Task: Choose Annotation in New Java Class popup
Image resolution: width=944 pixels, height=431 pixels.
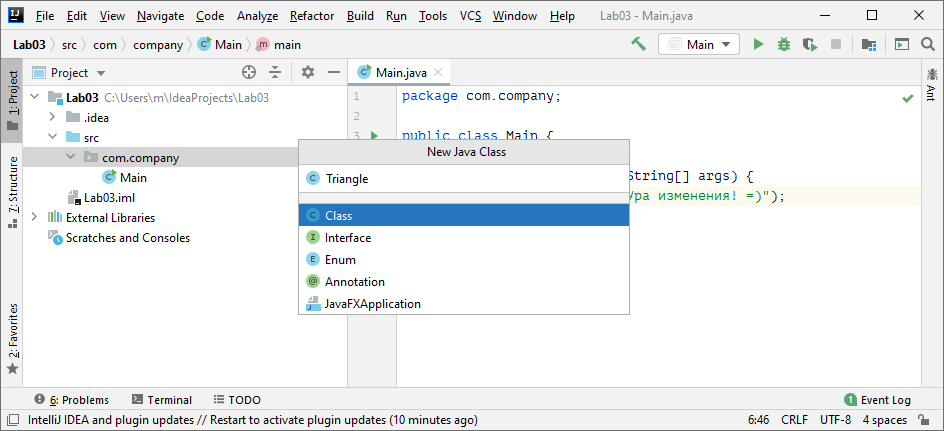Action: tap(464, 282)
